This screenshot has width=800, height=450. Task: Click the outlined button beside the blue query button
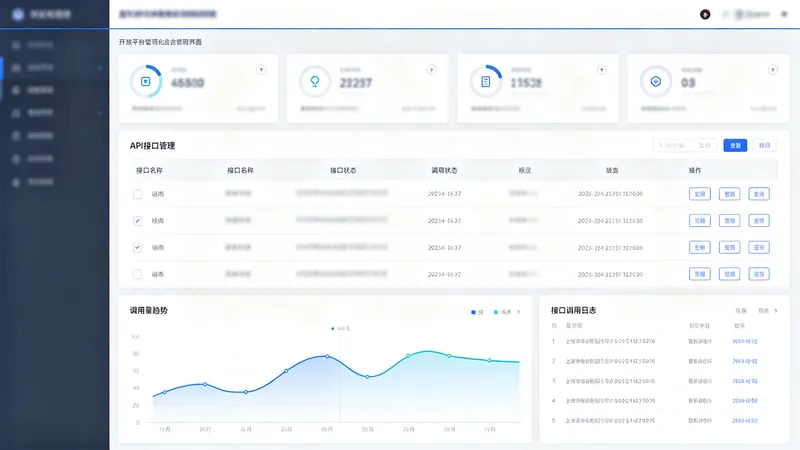click(764, 145)
